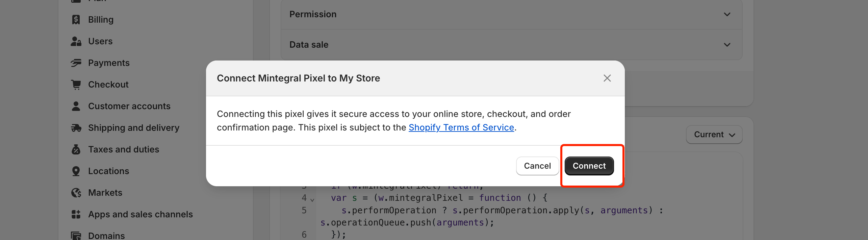Screen dimensions: 868x240
Task: Click the Taxes and duties icon
Action: point(76,149)
